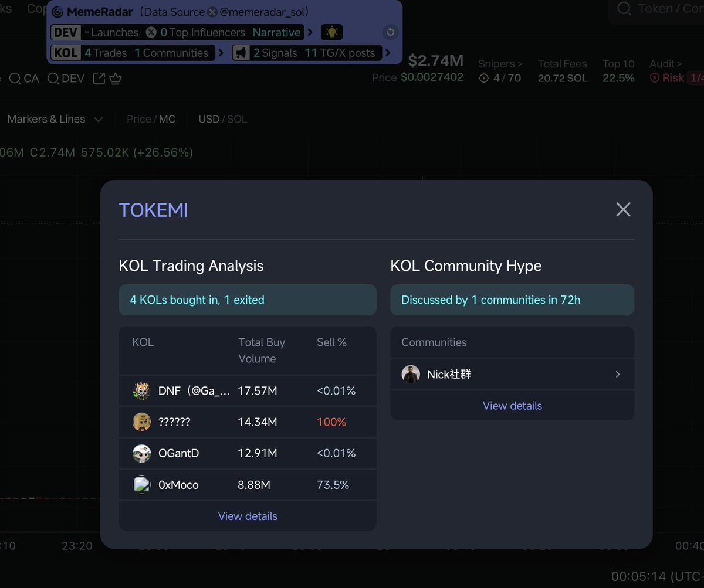Click 4 Trades in KOL row
The width and height of the screenshot is (704, 588).
point(106,53)
